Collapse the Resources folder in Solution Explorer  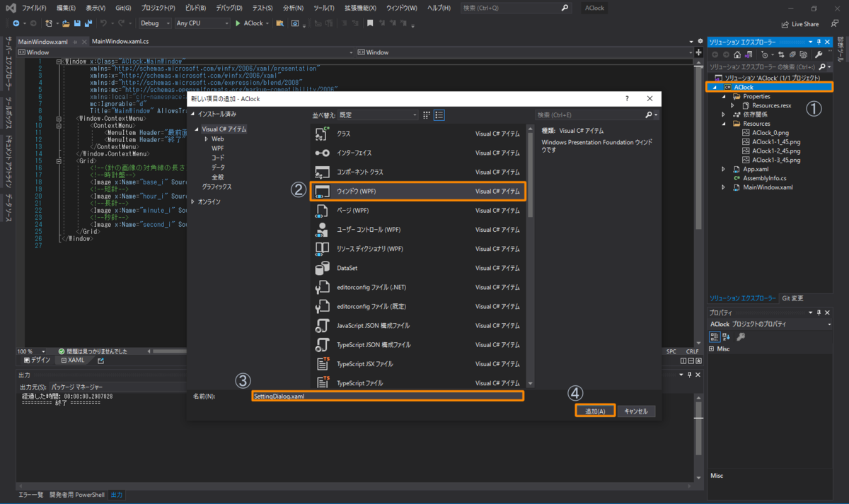pos(724,124)
